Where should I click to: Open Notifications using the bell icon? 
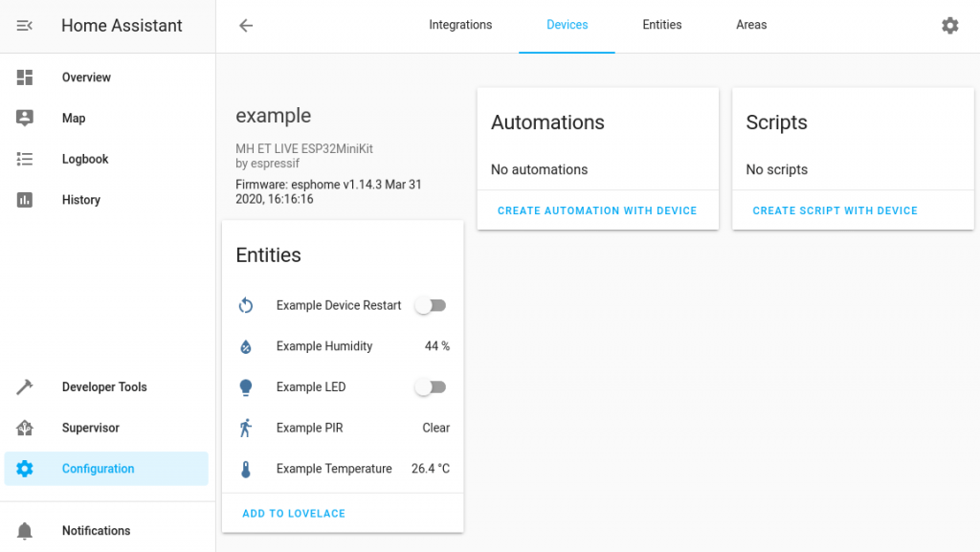tap(27, 530)
